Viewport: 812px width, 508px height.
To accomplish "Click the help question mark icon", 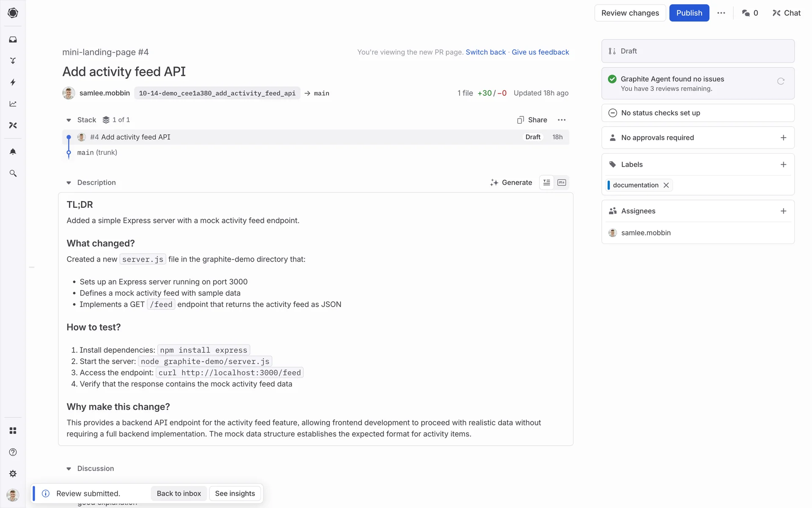I will tap(13, 452).
